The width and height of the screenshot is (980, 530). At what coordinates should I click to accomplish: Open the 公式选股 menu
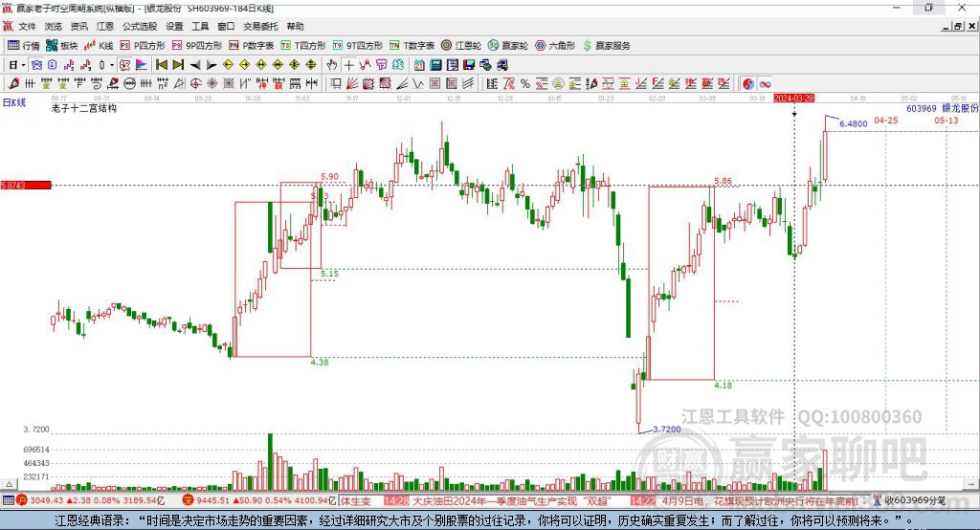point(140,26)
